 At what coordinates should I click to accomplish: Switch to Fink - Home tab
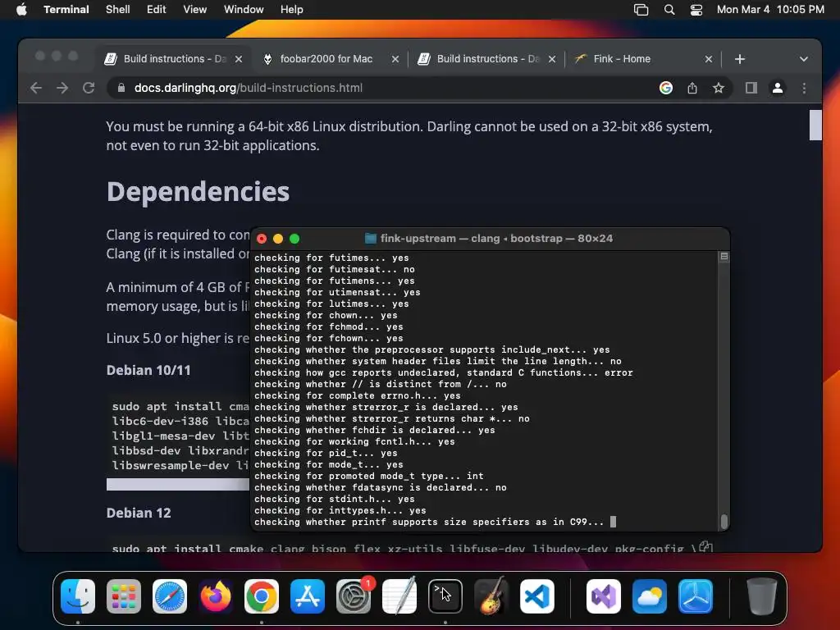pyautogui.click(x=622, y=59)
